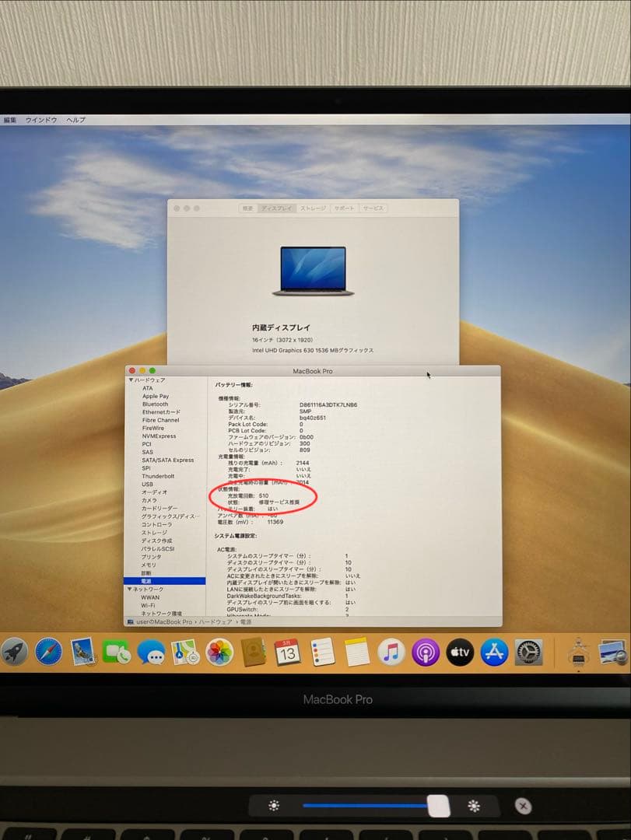The image size is (631, 840).
Task: Switch to the 概要 tab
Action: [246, 208]
